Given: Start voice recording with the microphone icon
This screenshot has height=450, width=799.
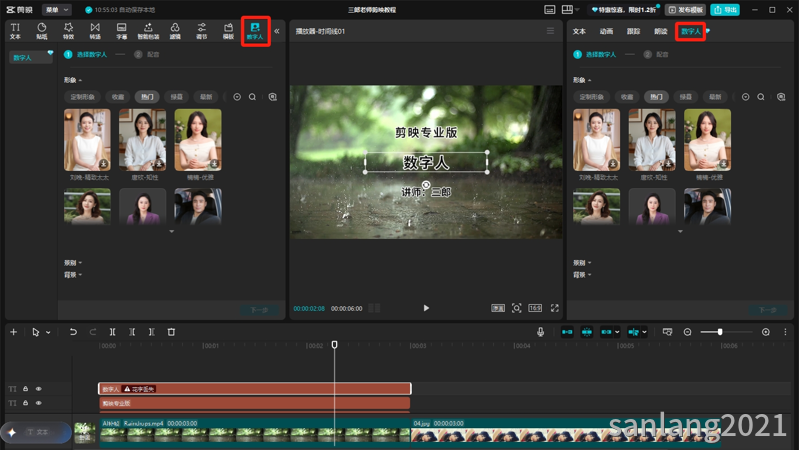Looking at the screenshot, I should 540,332.
